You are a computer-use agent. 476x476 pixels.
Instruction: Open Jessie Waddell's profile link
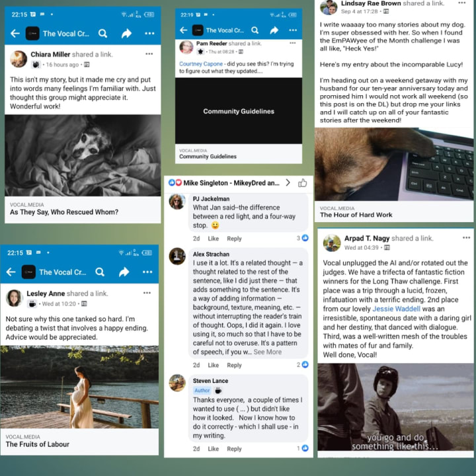(x=396, y=309)
